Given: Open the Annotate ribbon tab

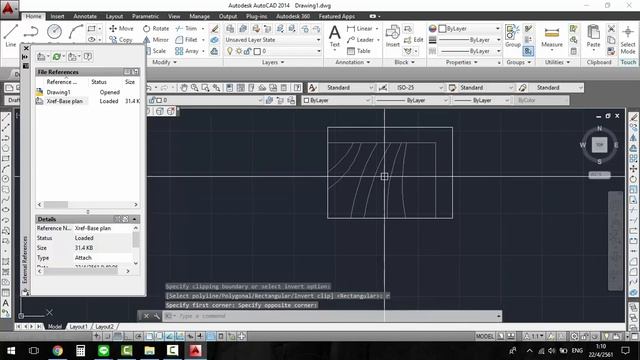Looking at the screenshot, I should 85,16.
